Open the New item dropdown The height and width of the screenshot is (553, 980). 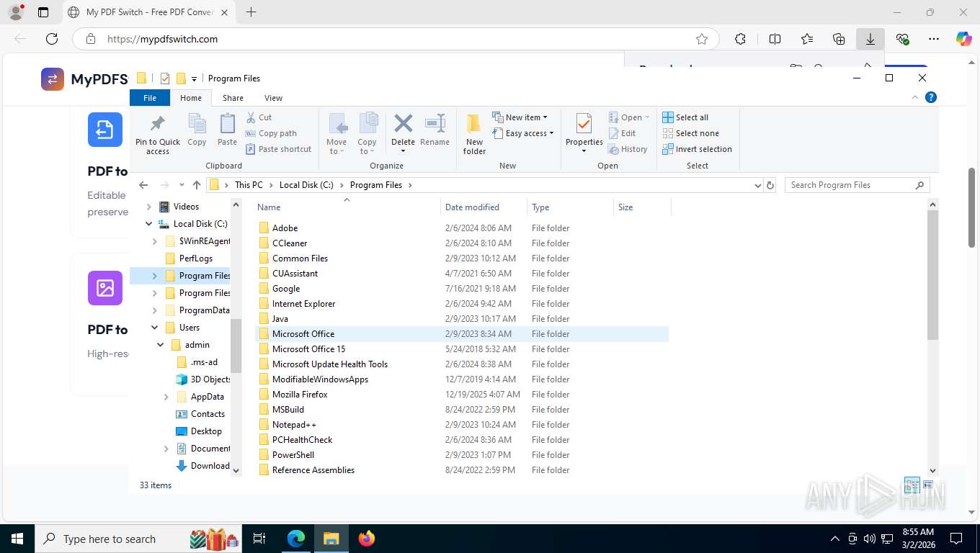520,117
